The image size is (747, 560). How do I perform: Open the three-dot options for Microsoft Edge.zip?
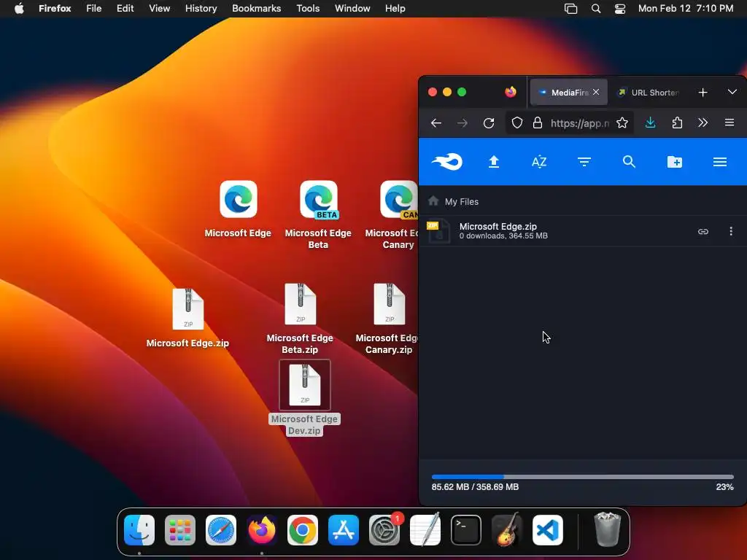(x=731, y=231)
